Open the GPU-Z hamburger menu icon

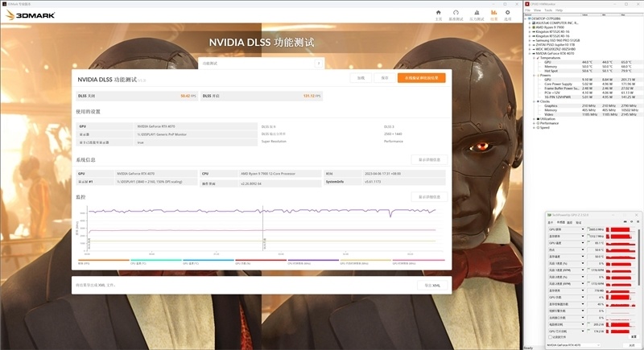coord(638,222)
